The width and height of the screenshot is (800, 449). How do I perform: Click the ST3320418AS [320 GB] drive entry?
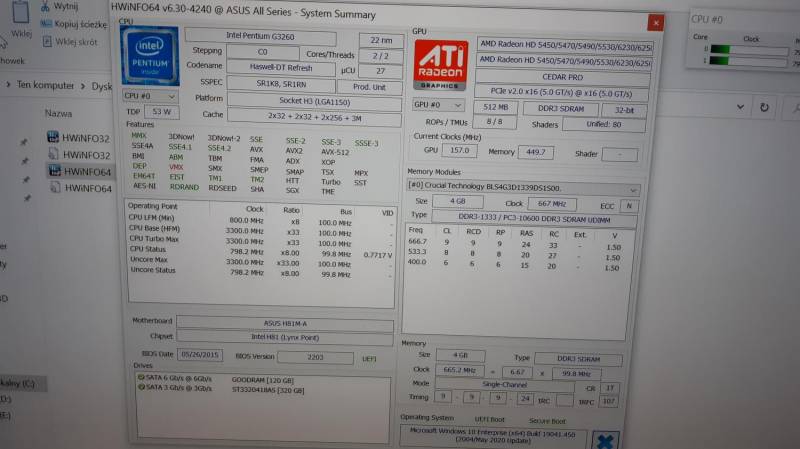tap(268, 390)
